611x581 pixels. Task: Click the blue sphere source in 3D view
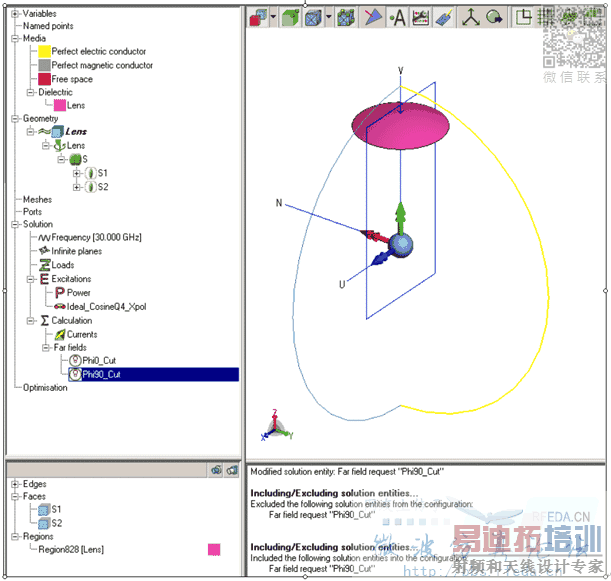[x=401, y=245]
